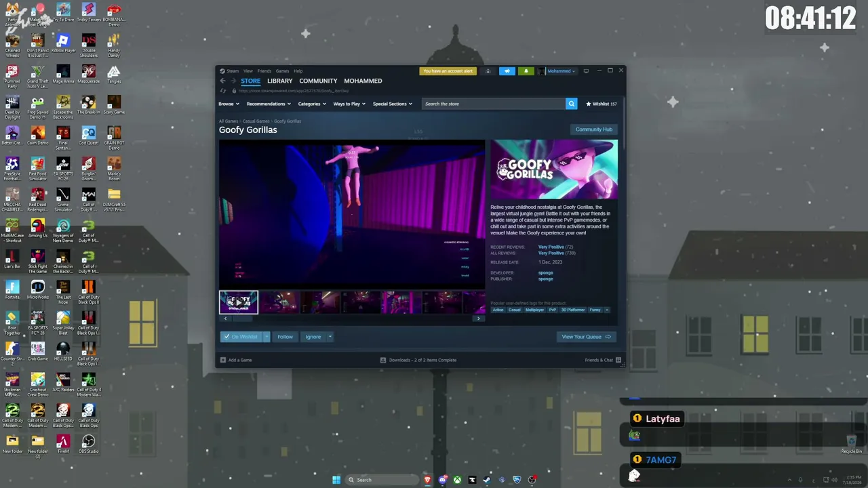Open the Categories dropdown
This screenshot has width=868, height=488.
click(x=312, y=104)
